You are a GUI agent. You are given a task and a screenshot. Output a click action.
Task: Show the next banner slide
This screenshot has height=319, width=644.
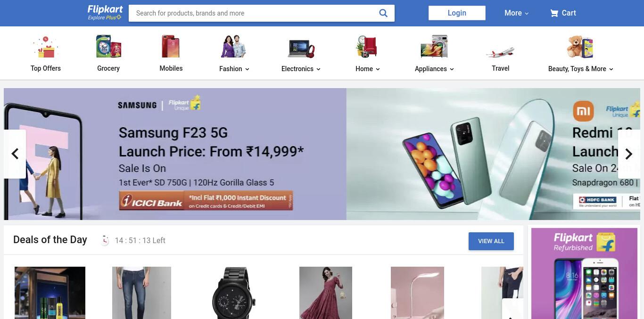tap(628, 154)
